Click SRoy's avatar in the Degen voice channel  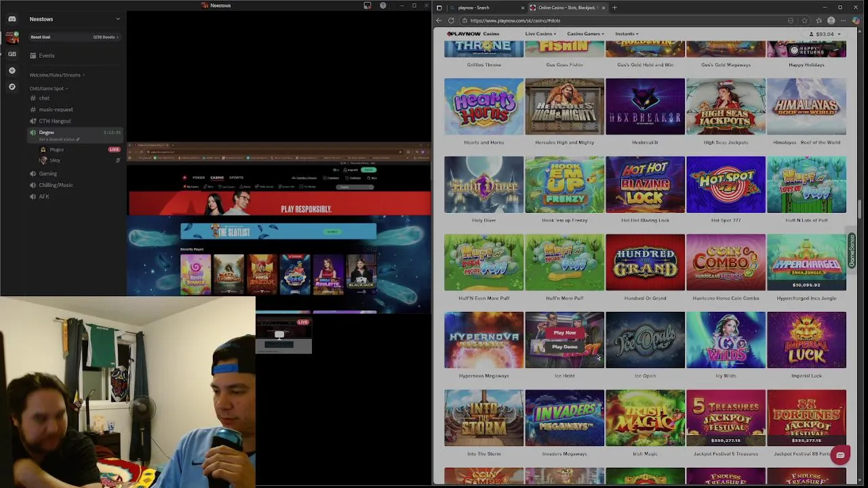tap(43, 161)
